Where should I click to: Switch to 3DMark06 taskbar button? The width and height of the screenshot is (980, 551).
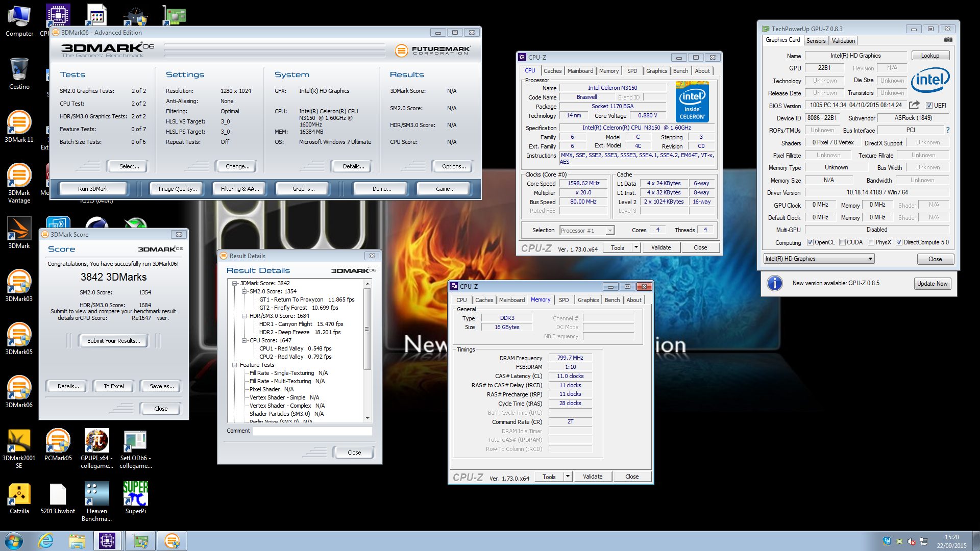(172, 541)
